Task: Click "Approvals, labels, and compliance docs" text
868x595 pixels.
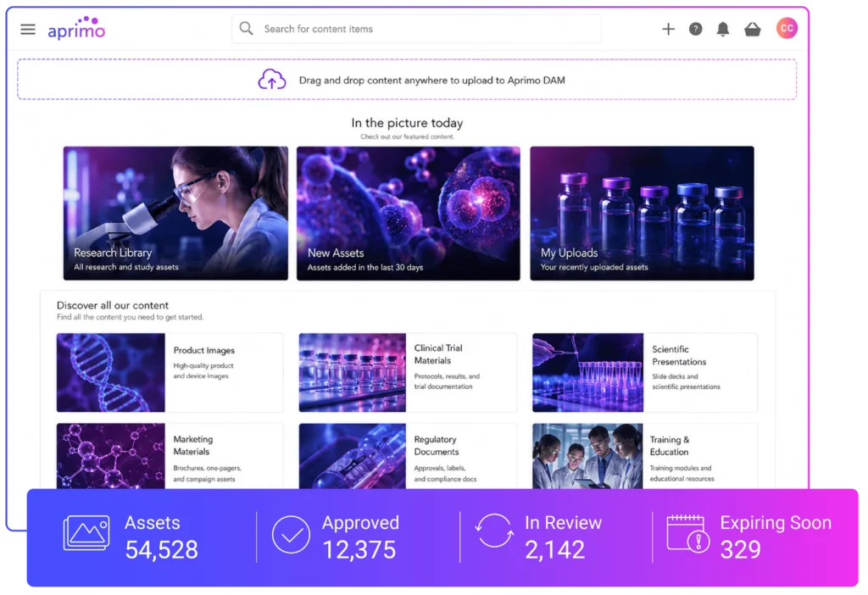Action: [445, 473]
